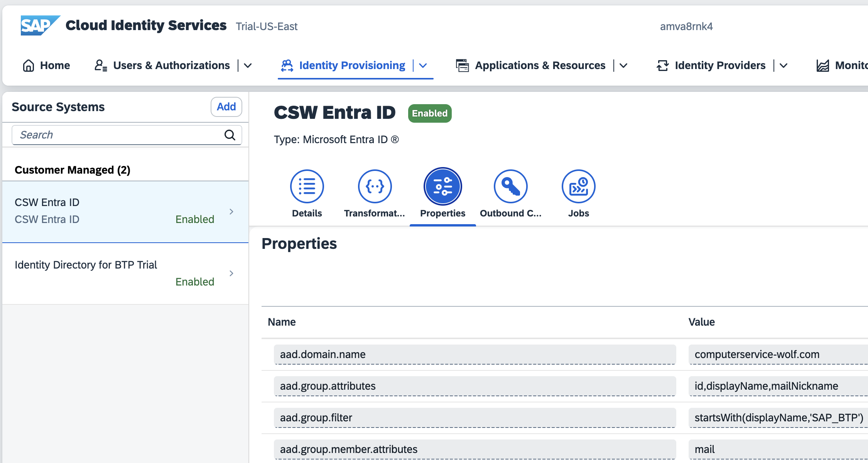Click the computerservice-wolf.com value field
The height and width of the screenshot is (463, 868).
click(x=778, y=355)
